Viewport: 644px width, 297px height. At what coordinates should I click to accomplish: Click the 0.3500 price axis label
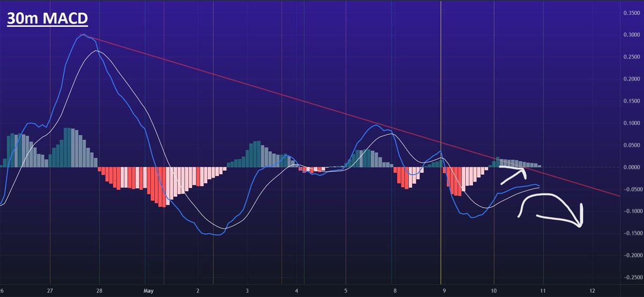click(x=632, y=13)
